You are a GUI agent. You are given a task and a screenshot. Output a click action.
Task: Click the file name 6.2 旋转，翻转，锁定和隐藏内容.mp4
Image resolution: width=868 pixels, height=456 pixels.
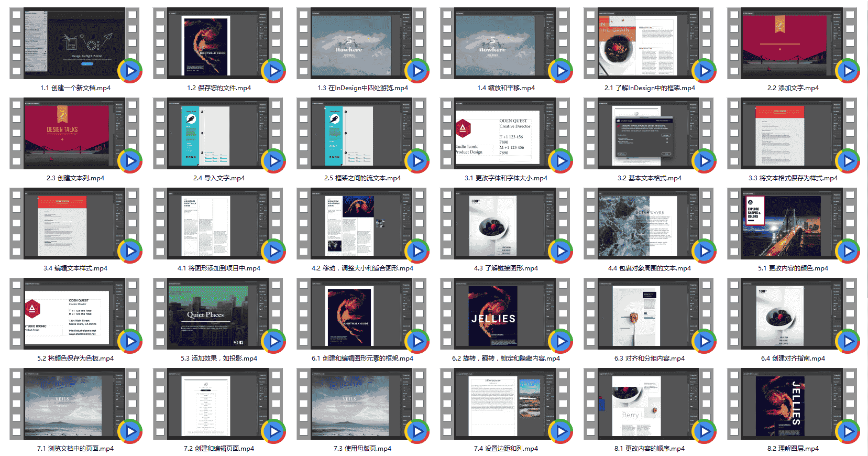click(506, 359)
